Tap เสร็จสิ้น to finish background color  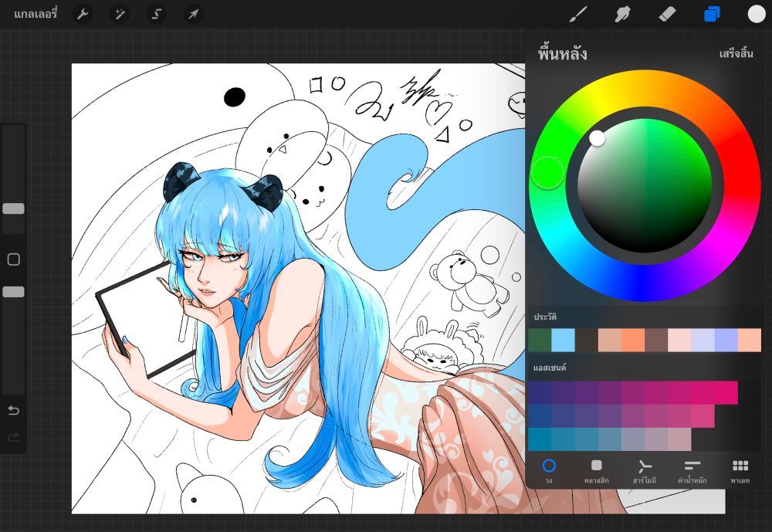736,53
